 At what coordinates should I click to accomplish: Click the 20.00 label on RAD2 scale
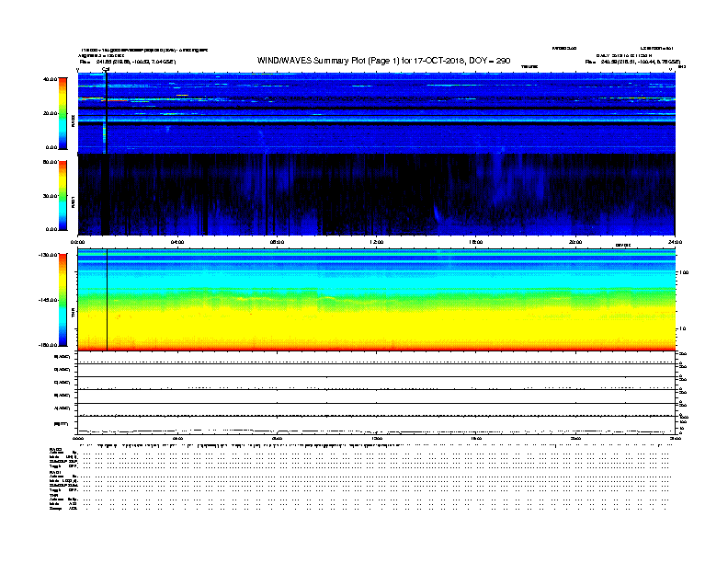point(50,113)
